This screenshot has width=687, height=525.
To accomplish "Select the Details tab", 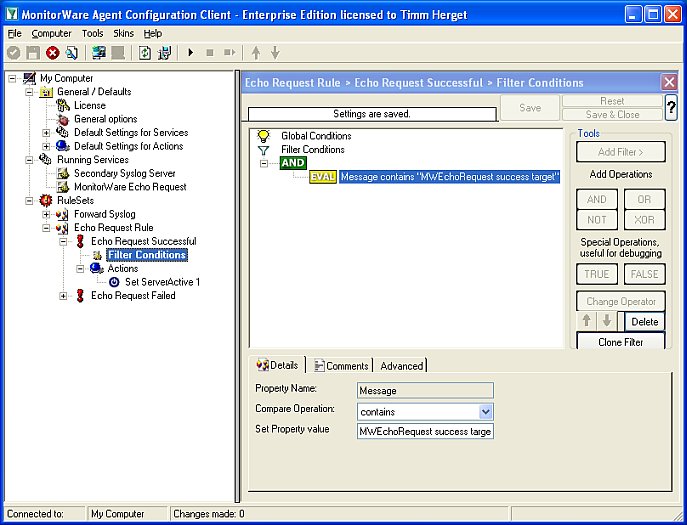I will 278,365.
